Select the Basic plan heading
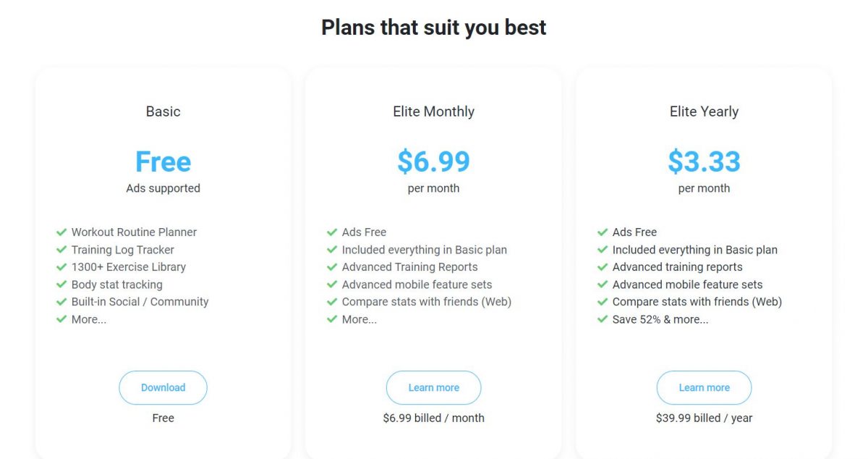This screenshot has width=868, height=459. point(163,111)
